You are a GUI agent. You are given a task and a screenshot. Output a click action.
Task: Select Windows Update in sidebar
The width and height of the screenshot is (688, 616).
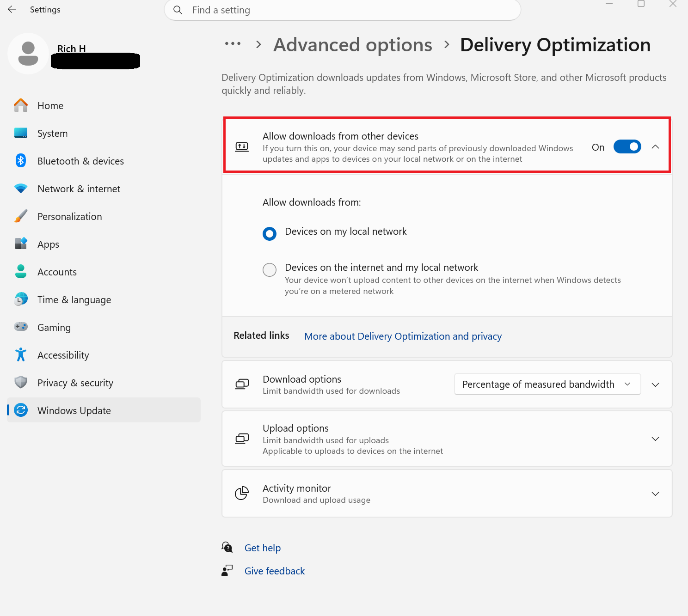[x=104, y=410]
